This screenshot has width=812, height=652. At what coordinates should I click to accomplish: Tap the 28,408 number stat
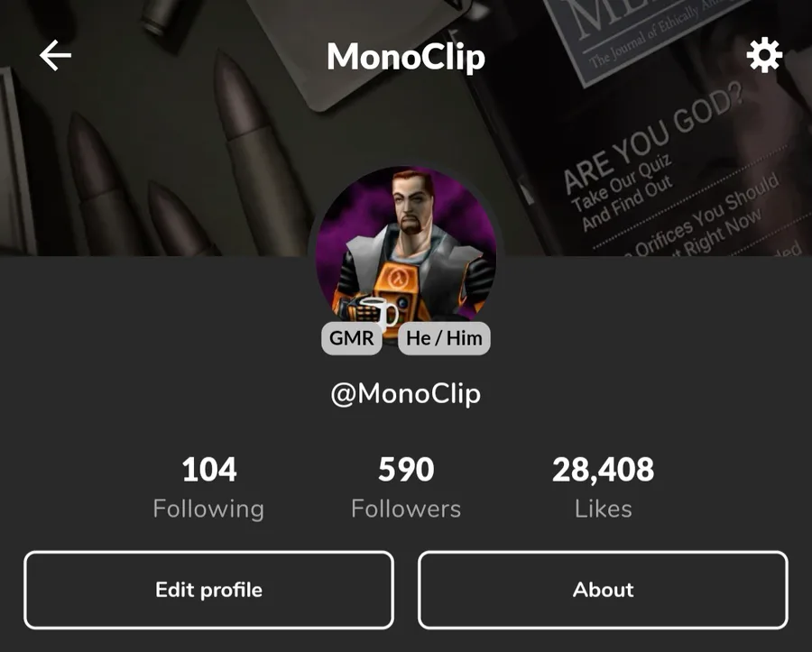pos(603,470)
